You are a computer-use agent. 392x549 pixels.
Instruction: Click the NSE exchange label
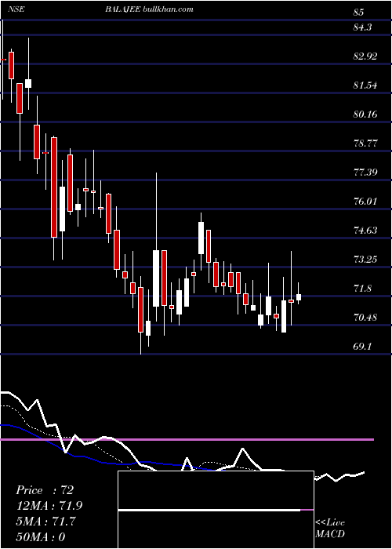click(x=16, y=9)
